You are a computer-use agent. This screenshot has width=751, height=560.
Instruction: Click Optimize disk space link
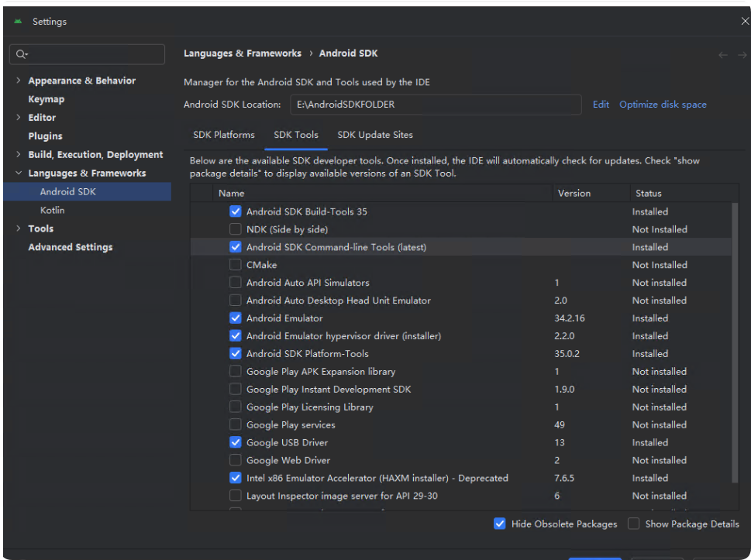[x=663, y=105]
